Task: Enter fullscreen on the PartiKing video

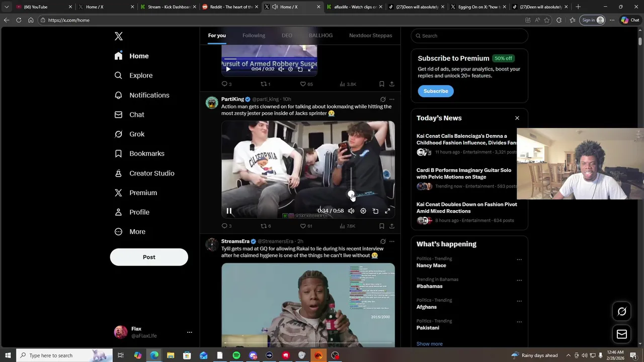Action: point(387,211)
